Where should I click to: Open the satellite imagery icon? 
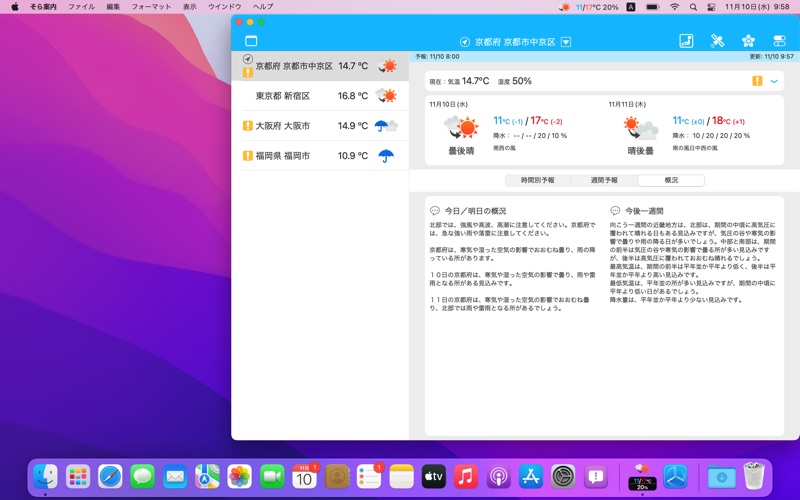coord(717,41)
